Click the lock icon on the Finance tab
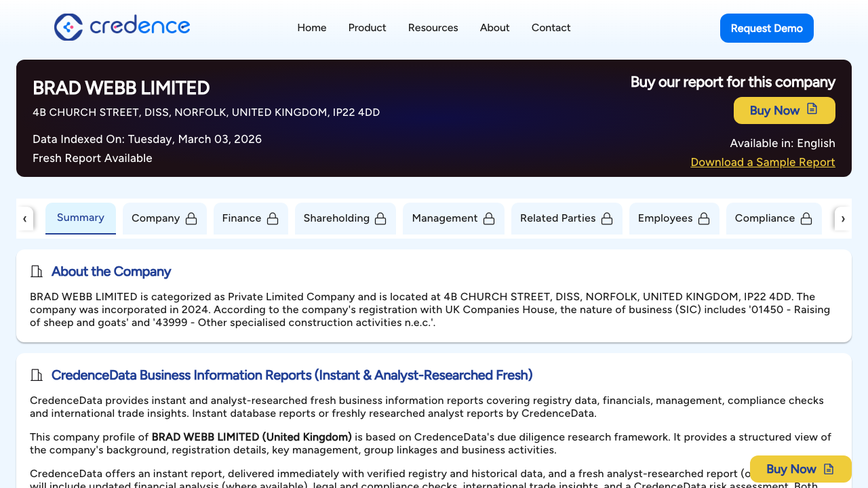 273,218
